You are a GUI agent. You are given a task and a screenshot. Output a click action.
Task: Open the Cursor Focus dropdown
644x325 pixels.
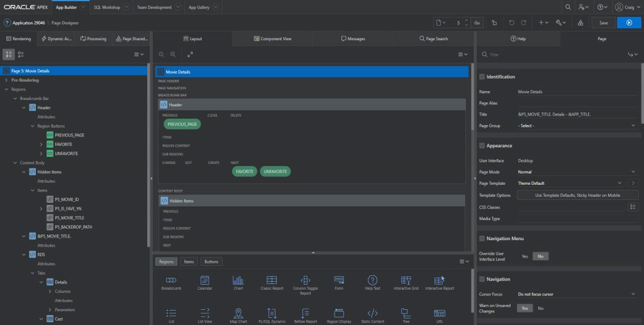(577, 294)
